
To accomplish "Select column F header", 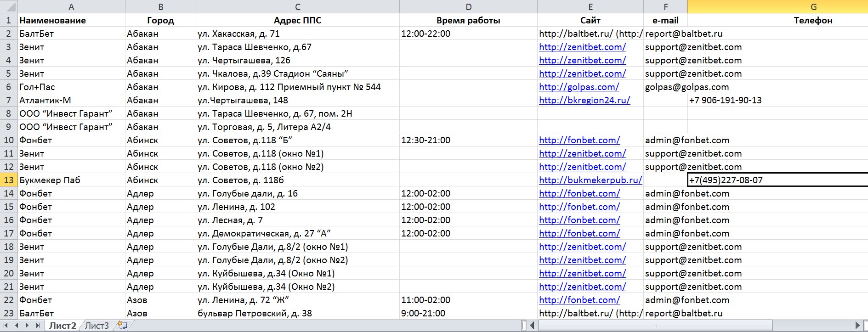I will (x=665, y=6).
